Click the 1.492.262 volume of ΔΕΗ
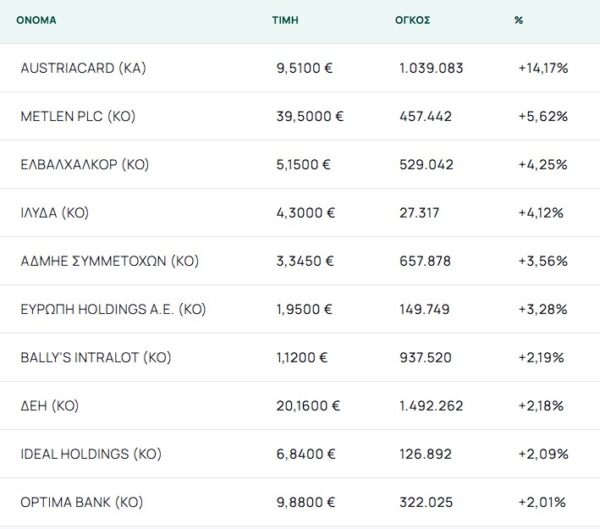Image resolution: width=600 pixels, height=529 pixels. 431,406
